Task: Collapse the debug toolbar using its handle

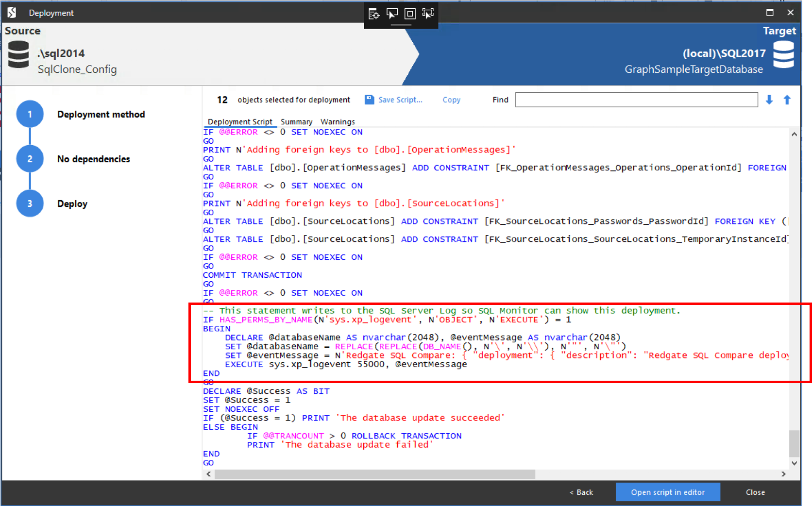Action: tap(401, 25)
